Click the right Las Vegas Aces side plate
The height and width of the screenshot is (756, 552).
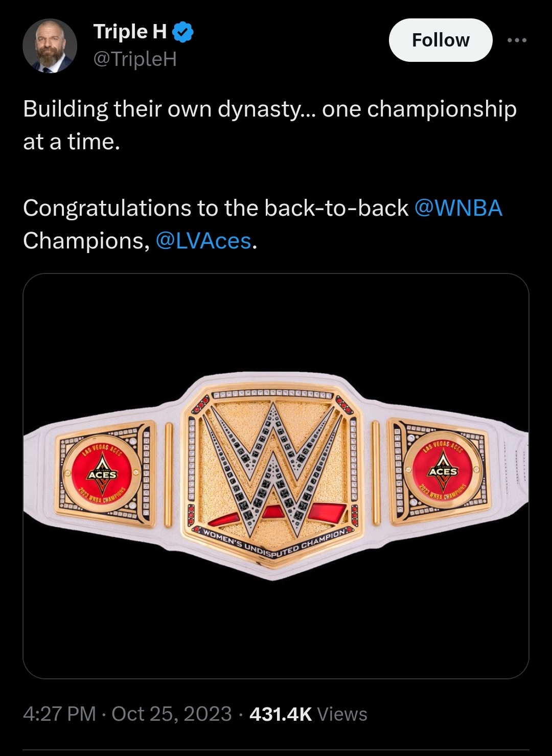click(x=443, y=469)
